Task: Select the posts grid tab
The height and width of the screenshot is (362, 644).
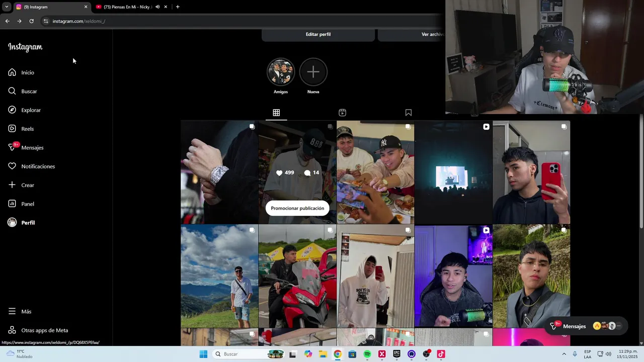Action: [276, 113]
